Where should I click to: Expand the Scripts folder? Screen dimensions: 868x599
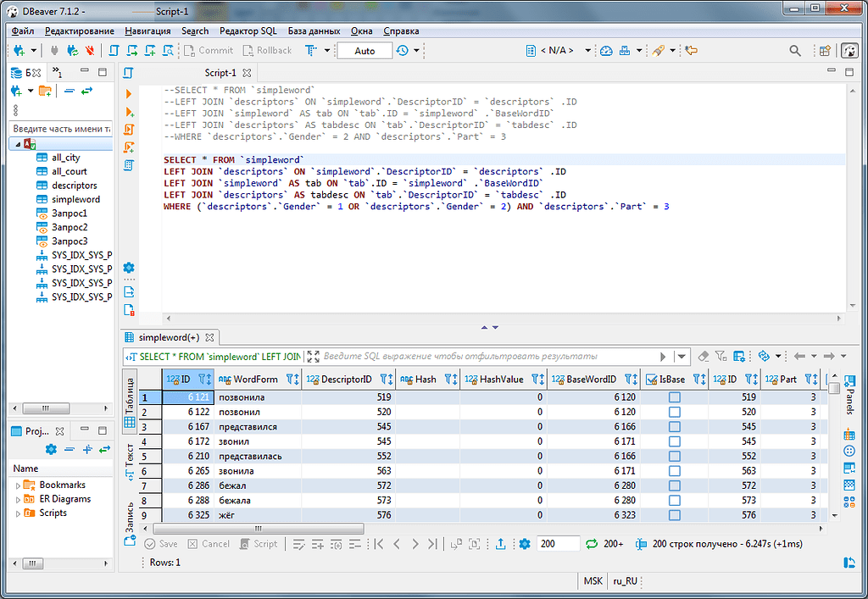18,513
